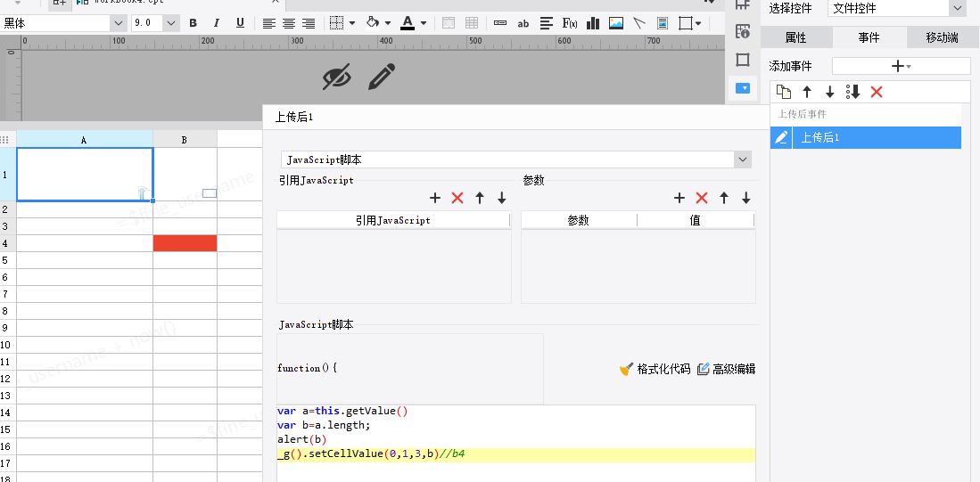Viewport: 980px width, 482px height.
Task: Add a referenced JavaScript with the plus icon
Action: (x=436, y=198)
